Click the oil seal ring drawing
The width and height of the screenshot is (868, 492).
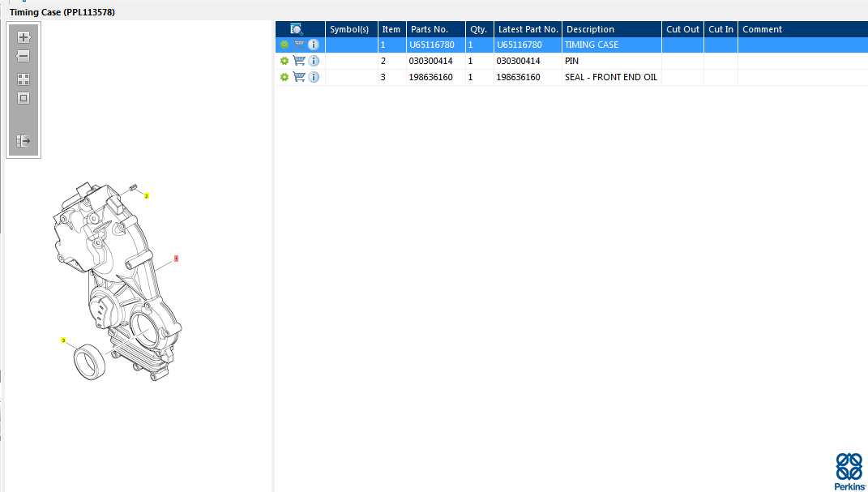pyautogui.click(x=90, y=362)
